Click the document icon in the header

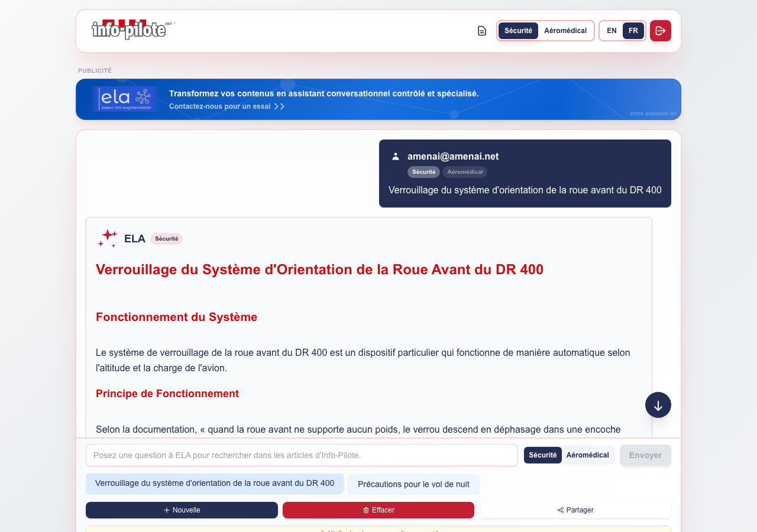pos(482,31)
